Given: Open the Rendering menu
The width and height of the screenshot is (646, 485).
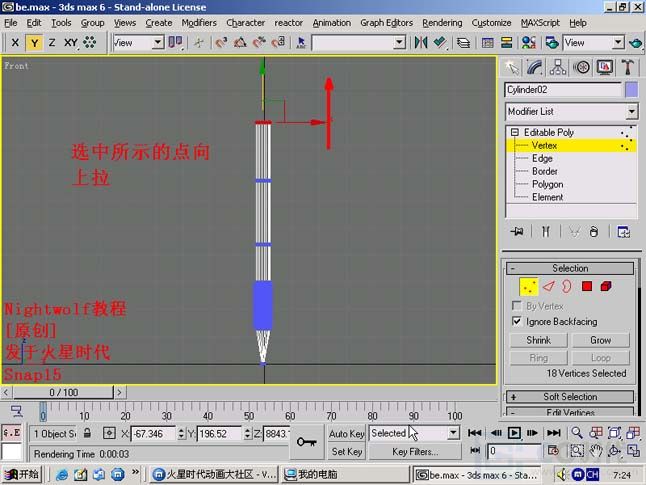Looking at the screenshot, I should pos(442,23).
